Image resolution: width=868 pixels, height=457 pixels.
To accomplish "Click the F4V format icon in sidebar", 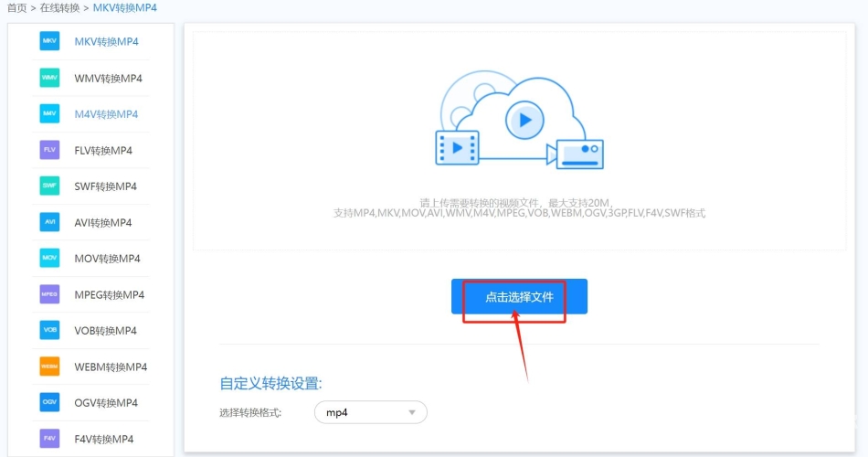I will point(49,439).
